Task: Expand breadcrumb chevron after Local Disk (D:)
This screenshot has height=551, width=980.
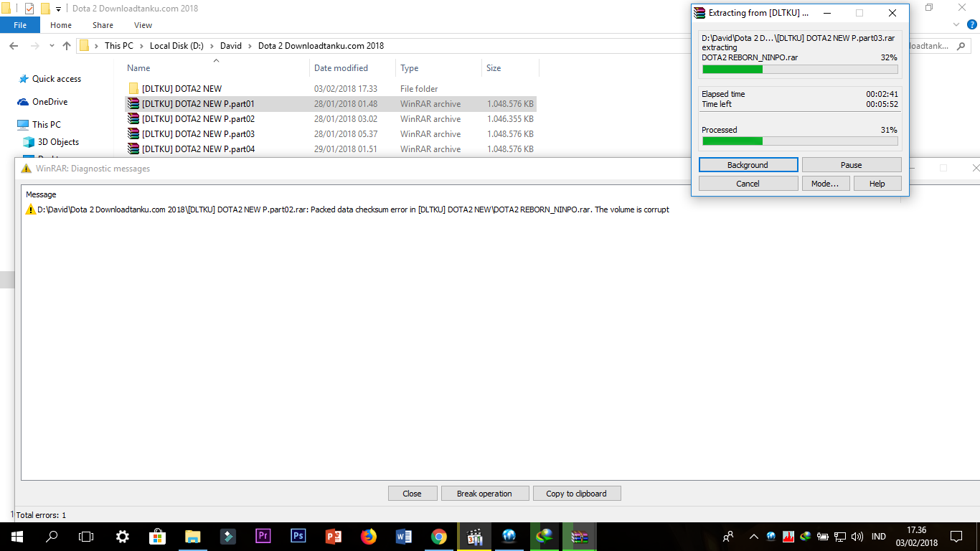Action: [x=212, y=46]
